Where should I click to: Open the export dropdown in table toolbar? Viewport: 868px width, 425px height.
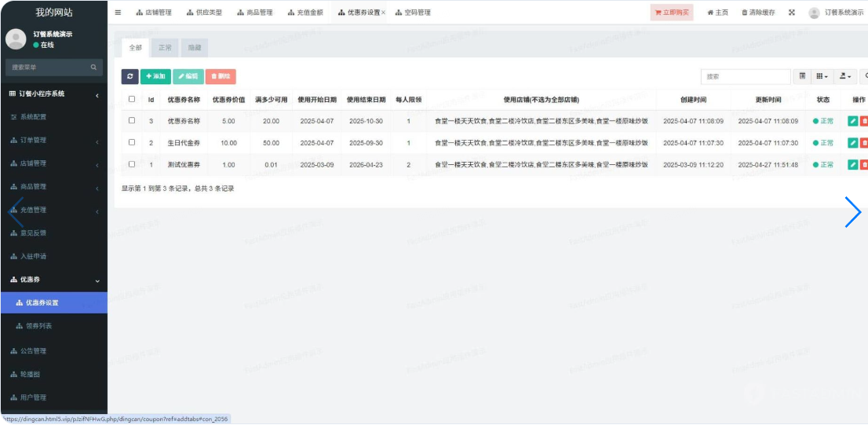click(x=844, y=76)
